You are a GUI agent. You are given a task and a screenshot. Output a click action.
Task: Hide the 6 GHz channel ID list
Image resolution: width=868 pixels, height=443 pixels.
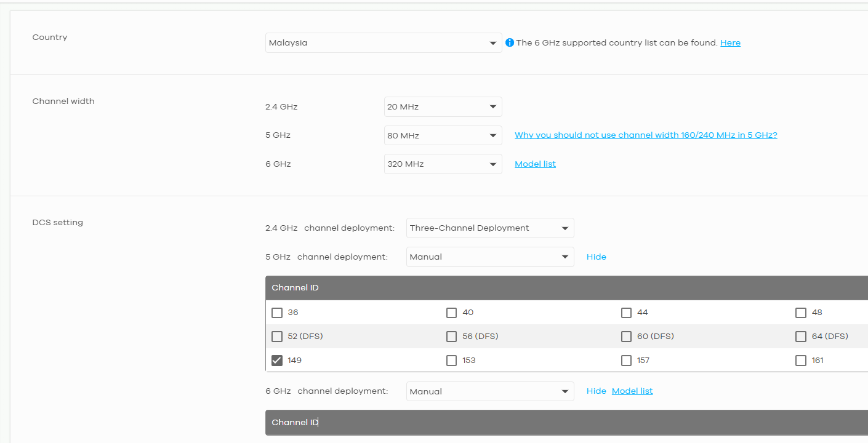[596, 391]
